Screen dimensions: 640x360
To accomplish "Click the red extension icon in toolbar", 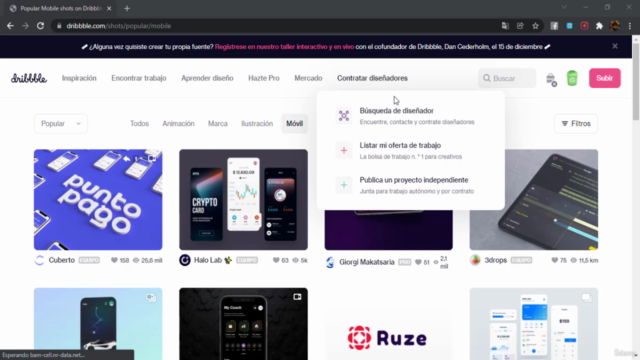I will [584, 26].
